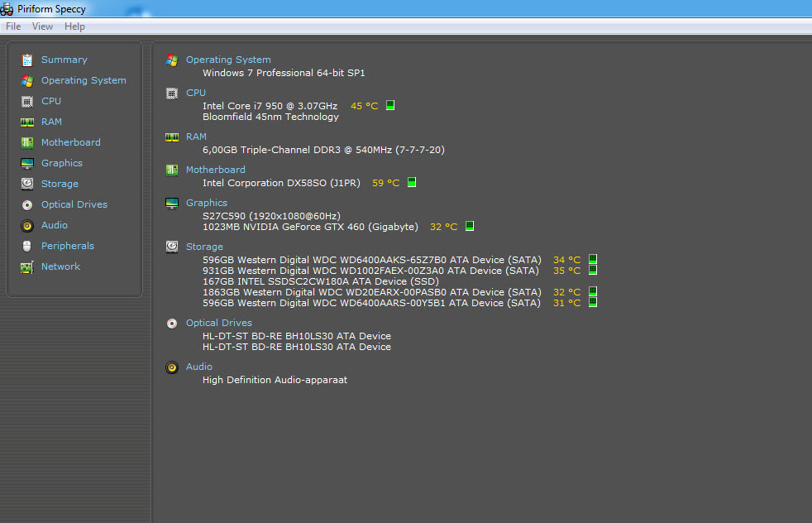Open Graphics in the sidebar
The height and width of the screenshot is (523, 812).
pyautogui.click(x=62, y=163)
